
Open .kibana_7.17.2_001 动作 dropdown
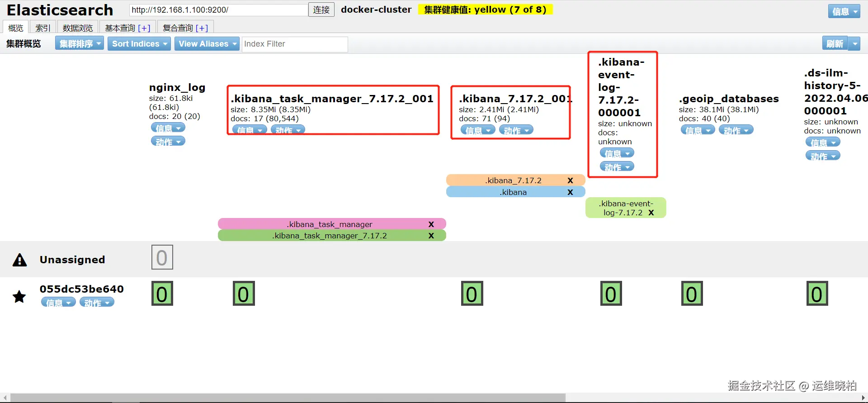pyautogui.click(x=516, y=130)
